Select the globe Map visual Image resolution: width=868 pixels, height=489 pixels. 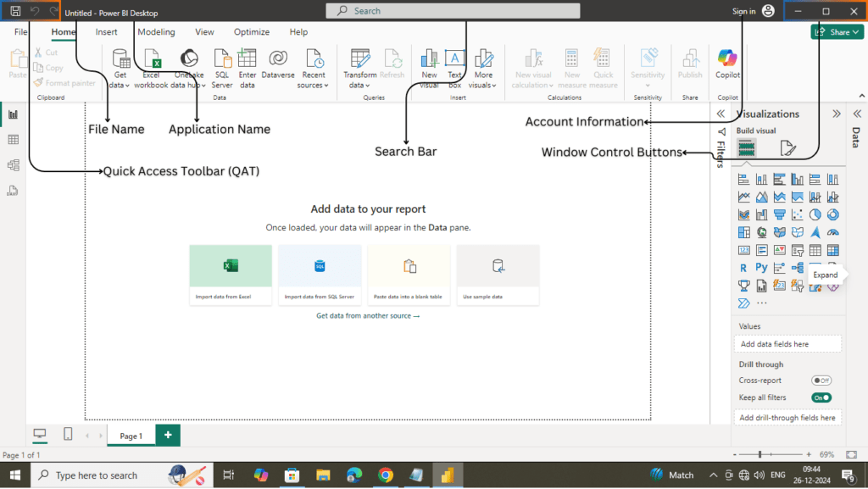pos(762,232)
